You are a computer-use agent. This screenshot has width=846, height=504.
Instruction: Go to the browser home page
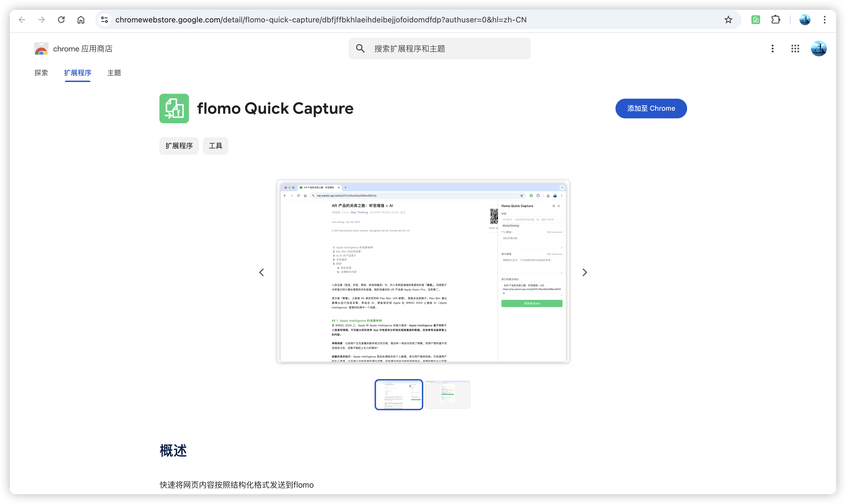pyautogui.click(x=81, y=20)
